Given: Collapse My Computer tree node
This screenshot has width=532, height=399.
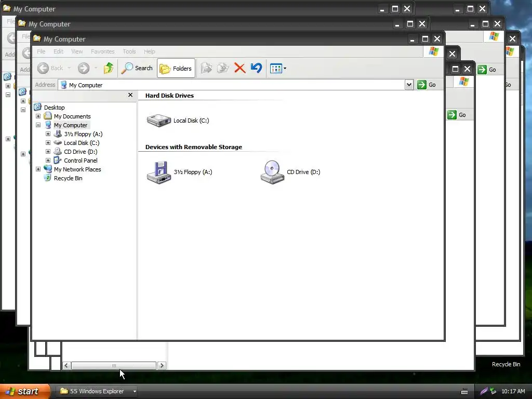Looking at the screenshot, I should pyautogui.click(x=38, y=125).
